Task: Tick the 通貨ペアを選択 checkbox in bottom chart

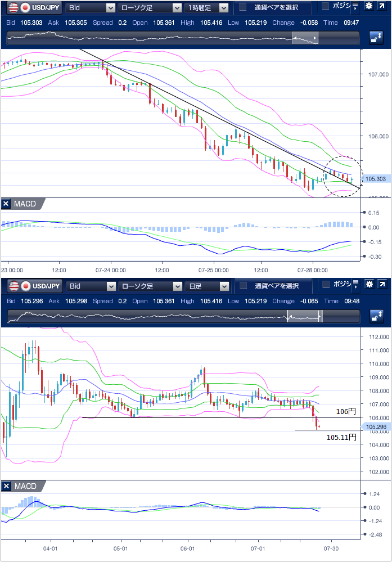Action: pos(243,286)
